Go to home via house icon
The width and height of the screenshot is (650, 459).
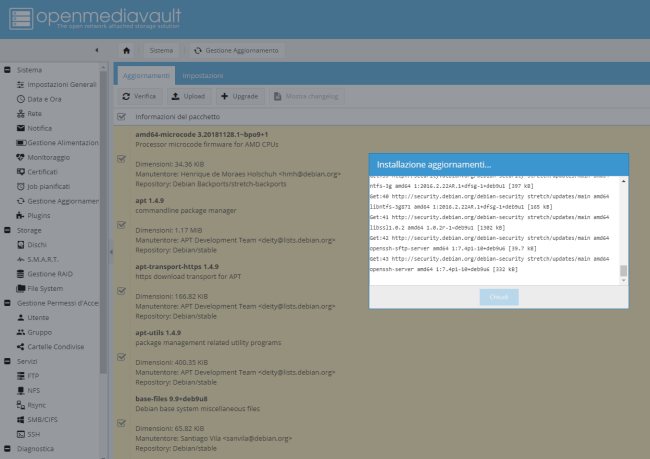[x=126, y=50]
